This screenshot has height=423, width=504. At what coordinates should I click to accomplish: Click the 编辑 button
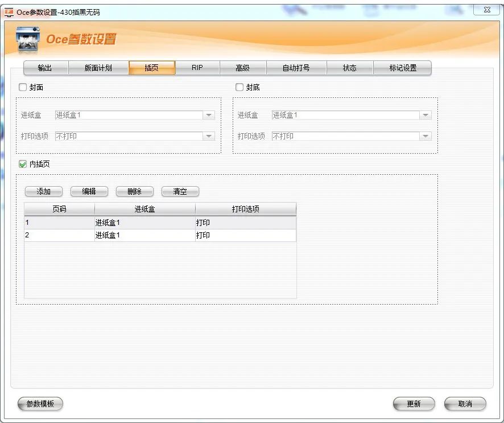[x=89, y=191]
